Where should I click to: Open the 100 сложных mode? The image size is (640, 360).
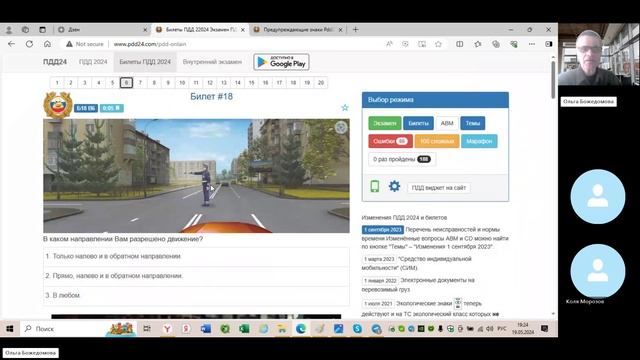tap(437, 141)
